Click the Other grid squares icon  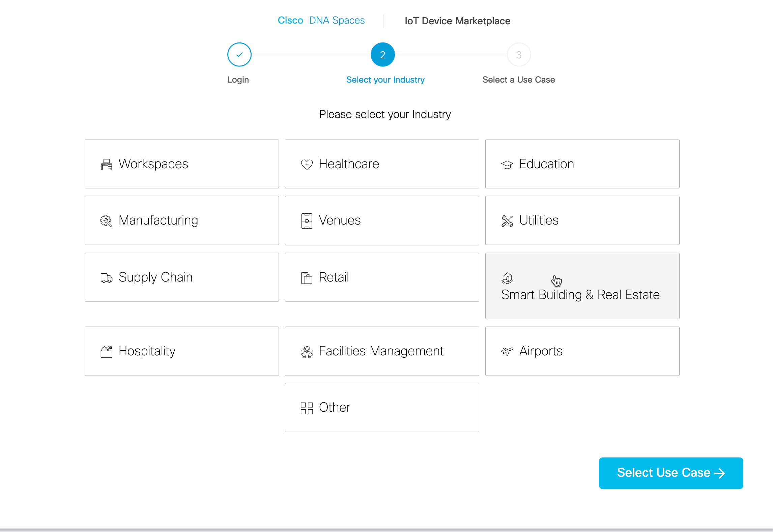tap(307, 408)
